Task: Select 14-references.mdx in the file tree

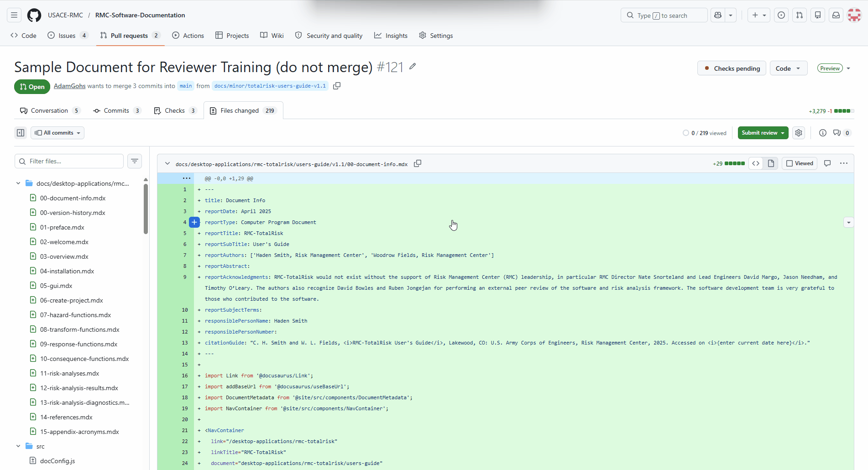Action: click(x=66, y=417)
